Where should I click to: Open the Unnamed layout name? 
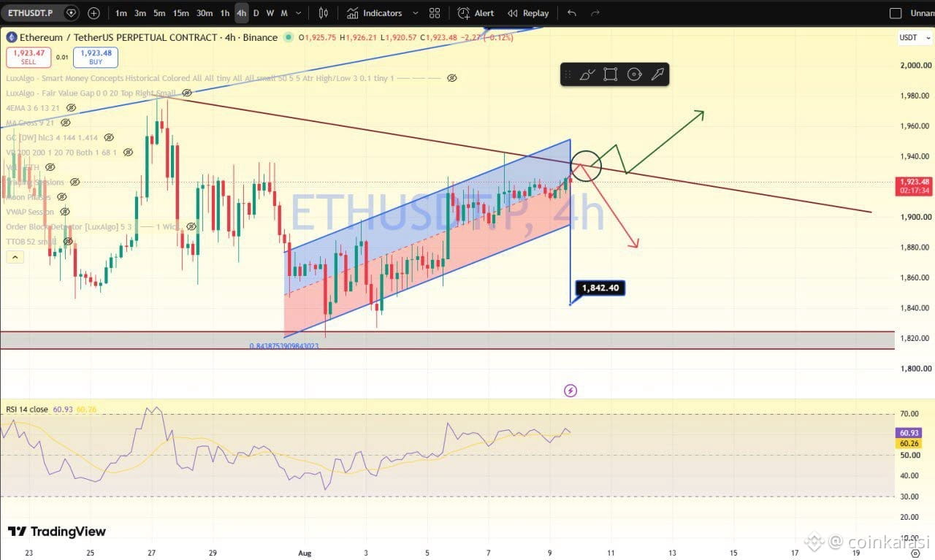point(922,13)
